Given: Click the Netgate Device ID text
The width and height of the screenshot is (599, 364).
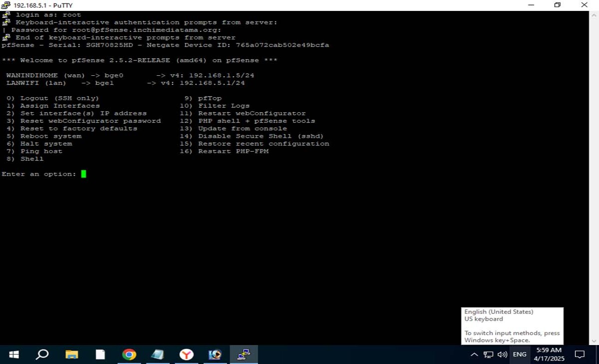Looking at the screenshot, I should pos(238,45).
